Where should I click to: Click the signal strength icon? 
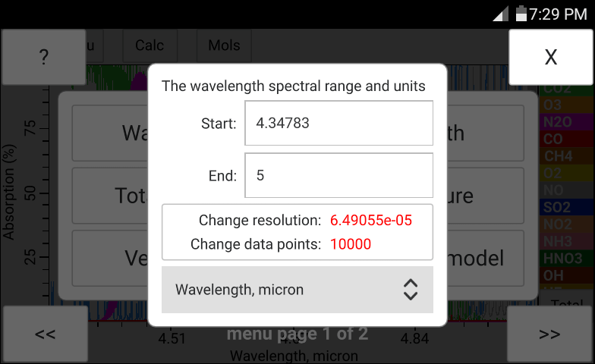click(x=501, y=14)
